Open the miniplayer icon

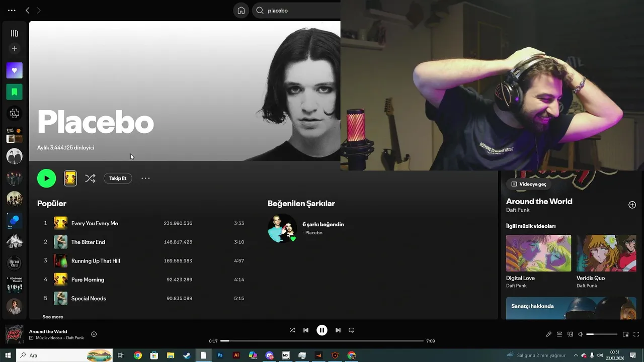[x=625, y=334]
